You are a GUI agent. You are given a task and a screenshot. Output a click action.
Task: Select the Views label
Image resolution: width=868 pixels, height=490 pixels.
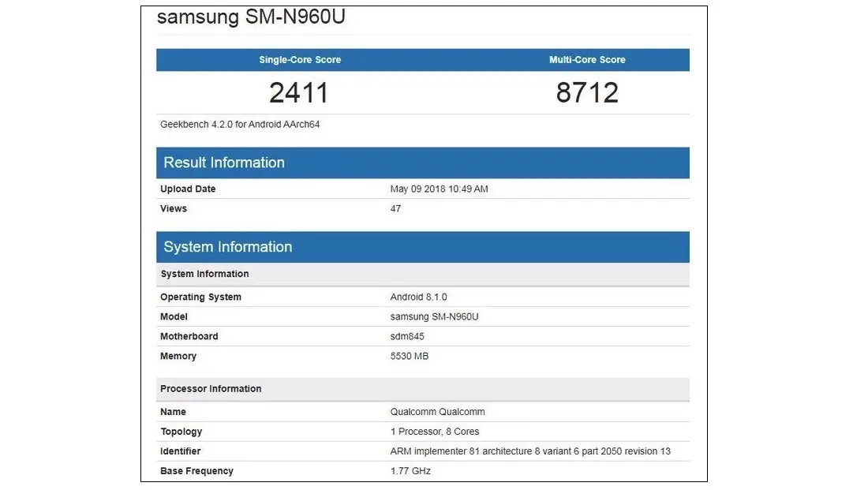point(174,209)
